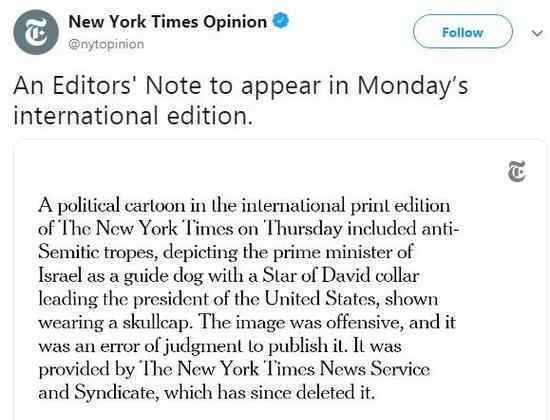Open the 'New York Times Opinion' account name link
The image size is (550, 420).
pyautogui.click(x=168, y=22)
